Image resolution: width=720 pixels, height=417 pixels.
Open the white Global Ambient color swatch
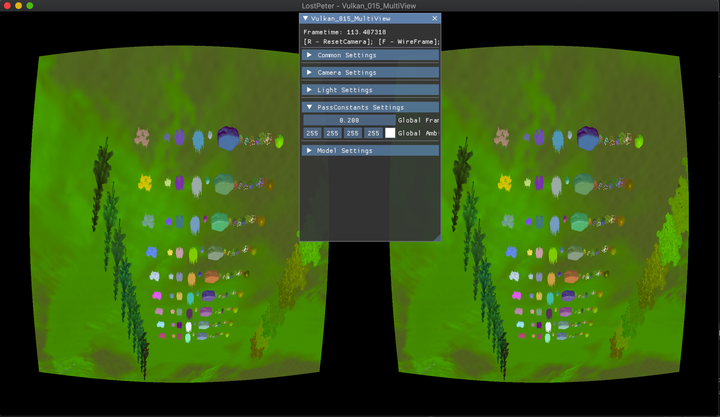[390, 133]
